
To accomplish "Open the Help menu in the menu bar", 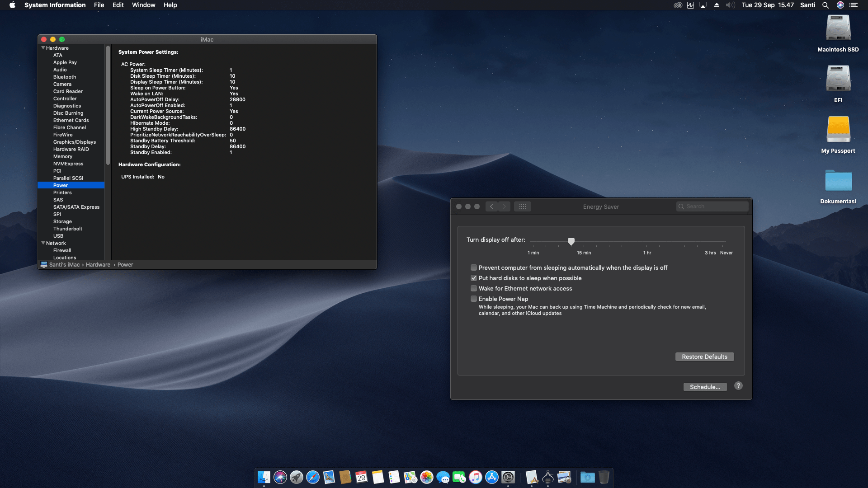I will (x=170, y=5).
